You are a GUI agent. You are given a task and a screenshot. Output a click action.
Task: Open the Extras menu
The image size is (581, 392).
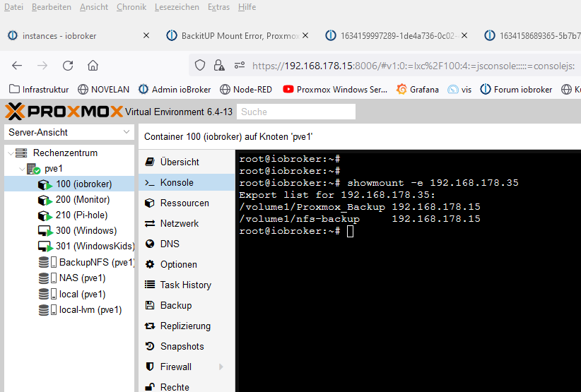point(218,7)
